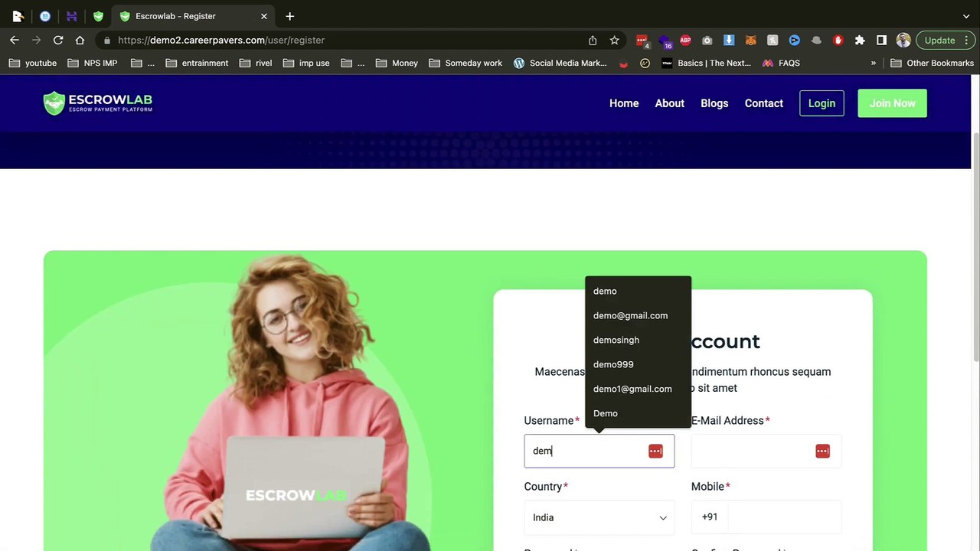Open the Chrome profile avatar
The width and height of the screenshot is (980, 551).
[903, 40]
